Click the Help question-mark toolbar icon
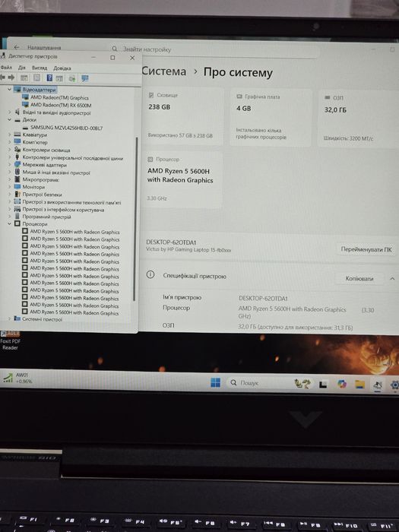The width and height of the screenshot is (399, 532). (x=49, y=78)
